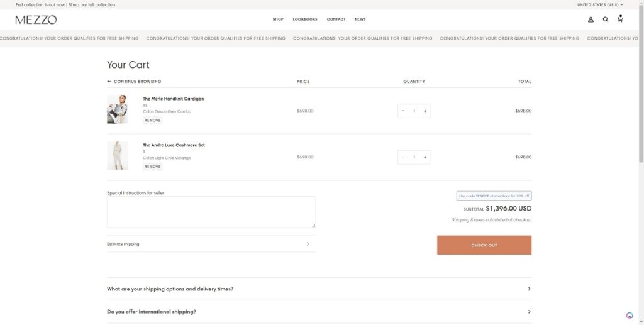Click the special instructions text area
Image resolution: width=644 pixels, height=325 pixels.
tap(211, 212)
